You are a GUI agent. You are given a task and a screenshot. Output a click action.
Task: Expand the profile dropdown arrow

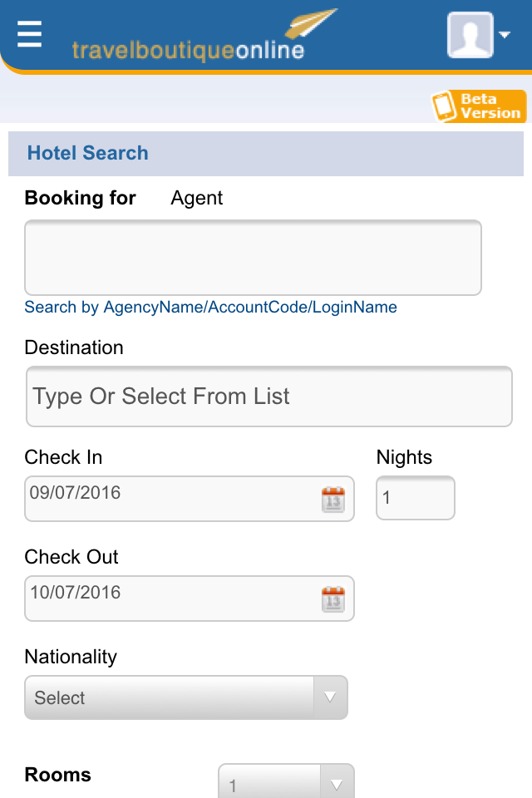(x=505, y=35)
